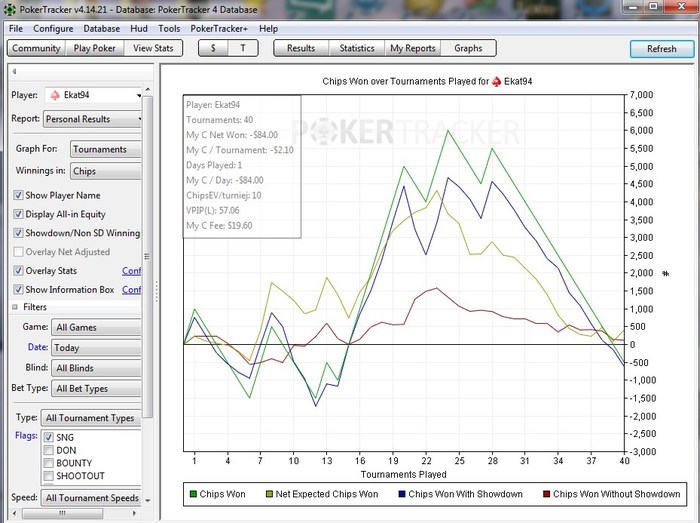700x523 pixels.
Task: Enable the BOUNTY flag checkbox
Action: coord(49,463)
